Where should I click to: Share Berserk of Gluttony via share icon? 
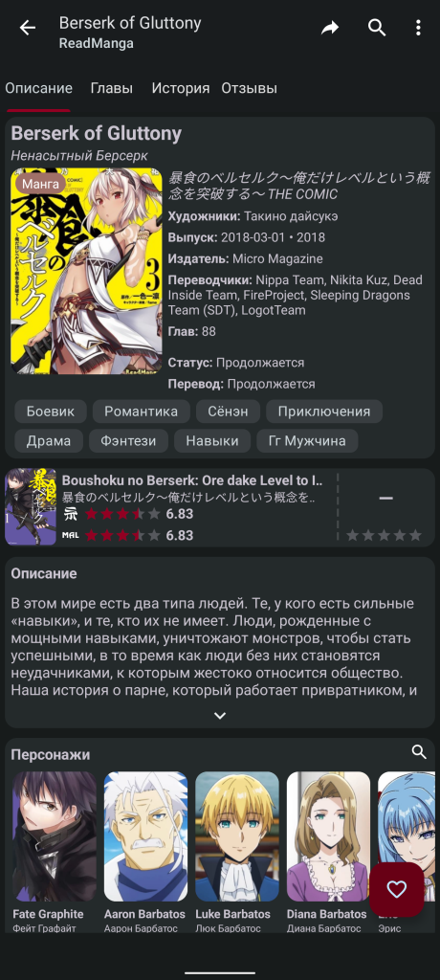tap(330, 28)
